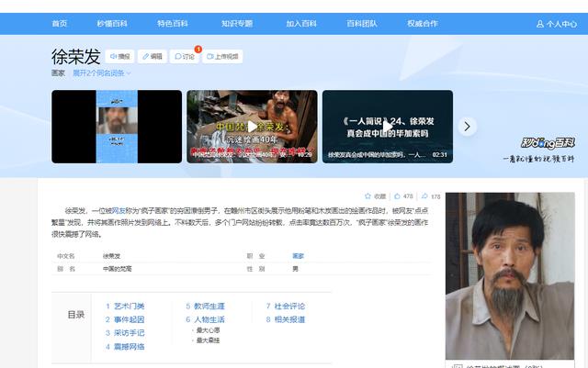Viewport: 588px width, 368px height.
Task: Open the 特色百科 navigation item
Action: coord(173,24)
